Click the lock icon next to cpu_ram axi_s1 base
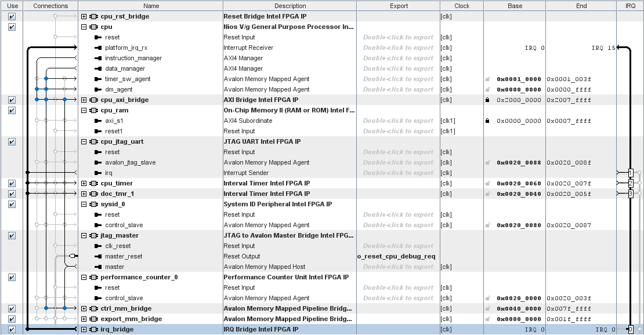Viewport: 644px width, 335px height. click(487, 121)
